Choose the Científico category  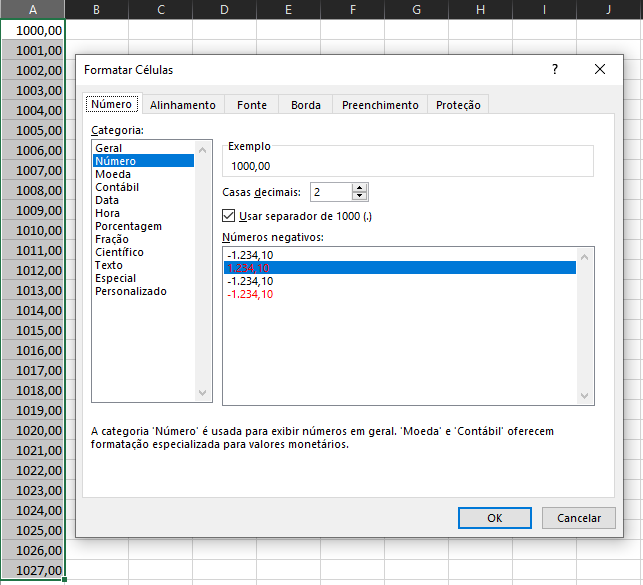coord(144,252)
